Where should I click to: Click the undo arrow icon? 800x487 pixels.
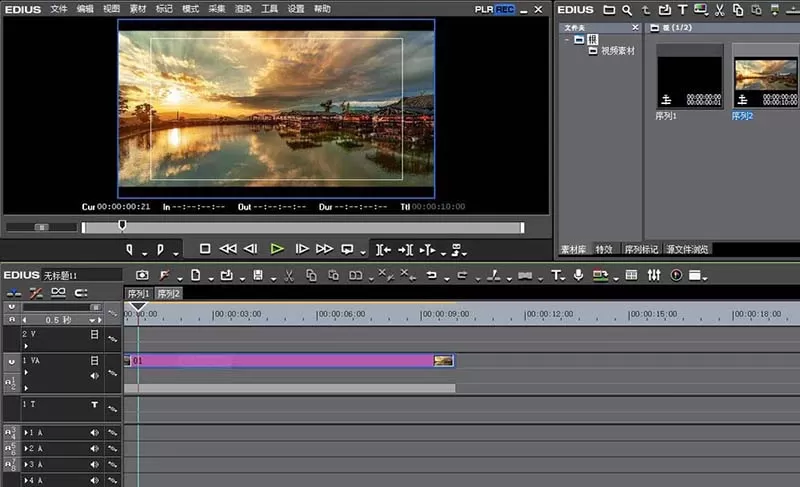tap(432, 275)
